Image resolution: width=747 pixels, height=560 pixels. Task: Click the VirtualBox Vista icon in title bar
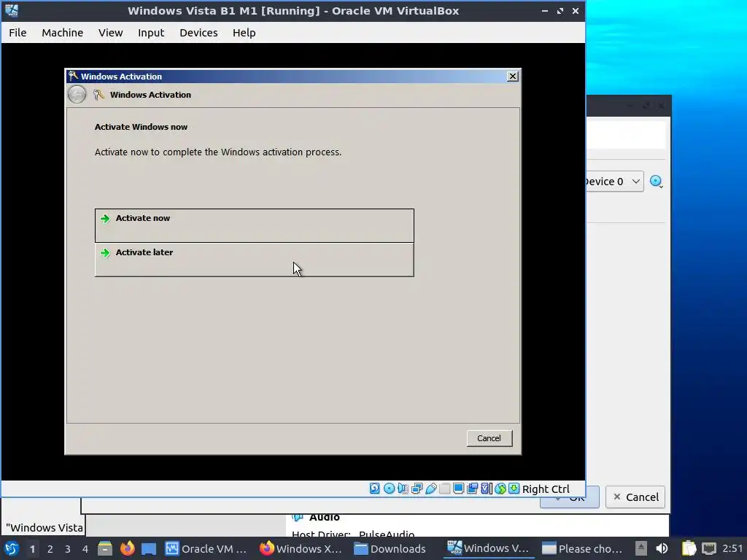coord(12,10)
